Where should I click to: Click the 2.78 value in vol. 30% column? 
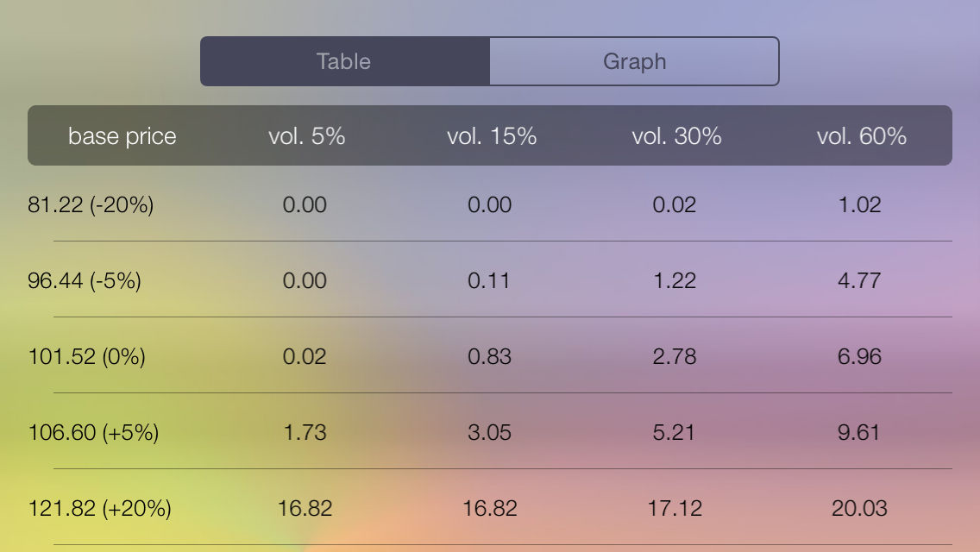coord(675,356)
